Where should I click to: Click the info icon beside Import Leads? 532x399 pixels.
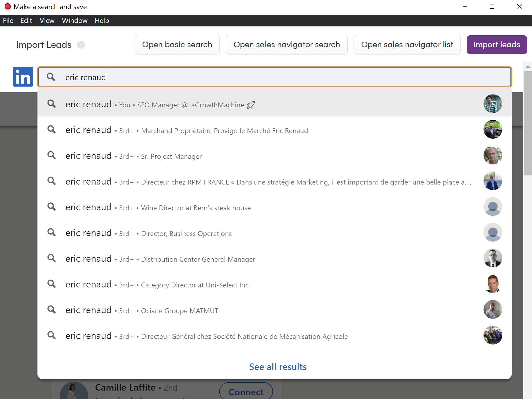pos(81,45)
